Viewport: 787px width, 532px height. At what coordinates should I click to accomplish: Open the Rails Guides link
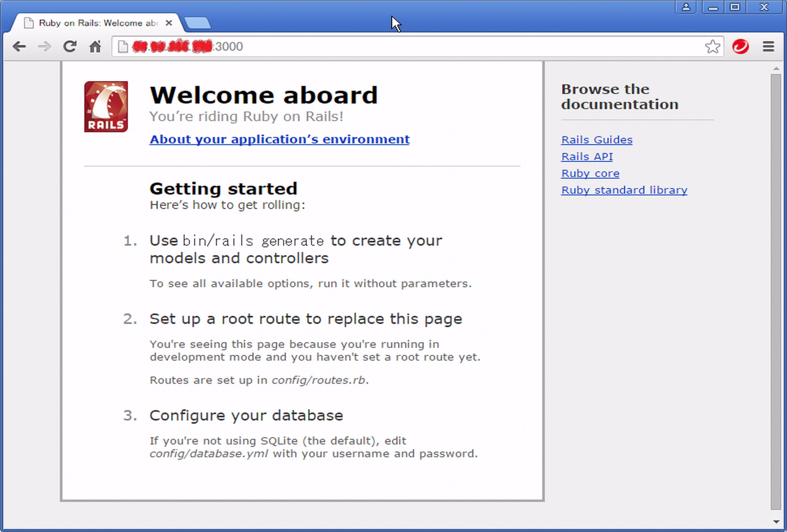point(596,139)
